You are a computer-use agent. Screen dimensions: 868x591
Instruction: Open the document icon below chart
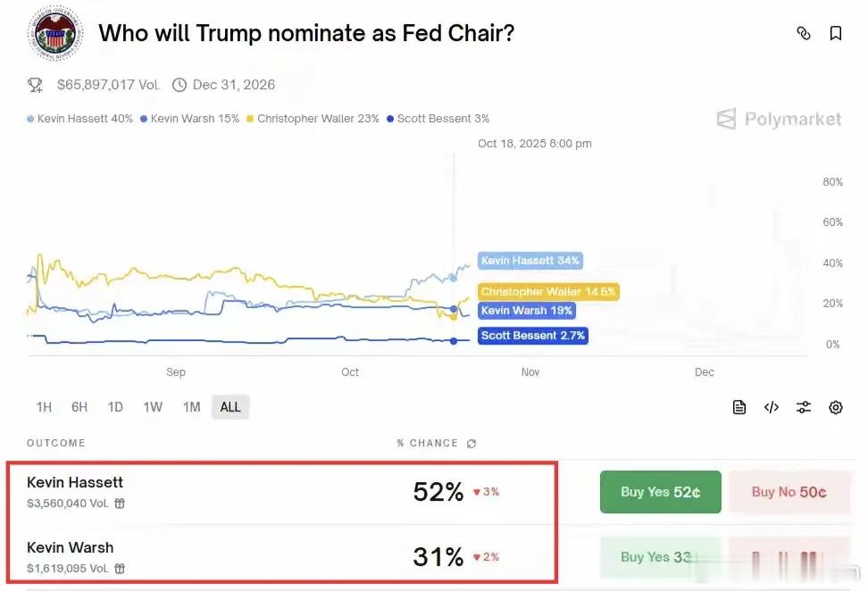click(x=739, y=407)
